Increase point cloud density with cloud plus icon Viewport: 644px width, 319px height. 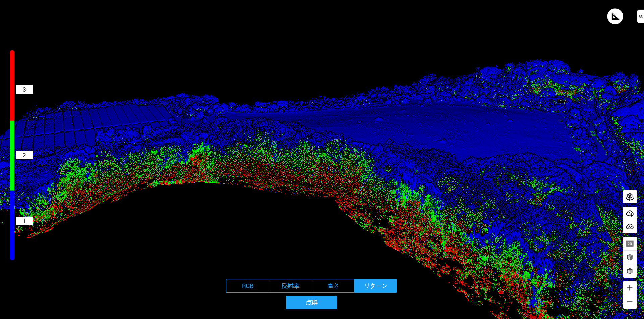[x=630, y=214]
